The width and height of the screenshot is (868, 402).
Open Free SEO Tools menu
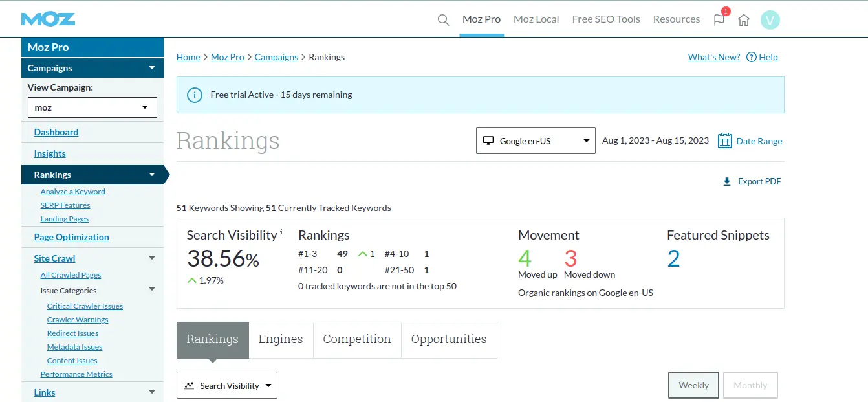coord(606,19)
